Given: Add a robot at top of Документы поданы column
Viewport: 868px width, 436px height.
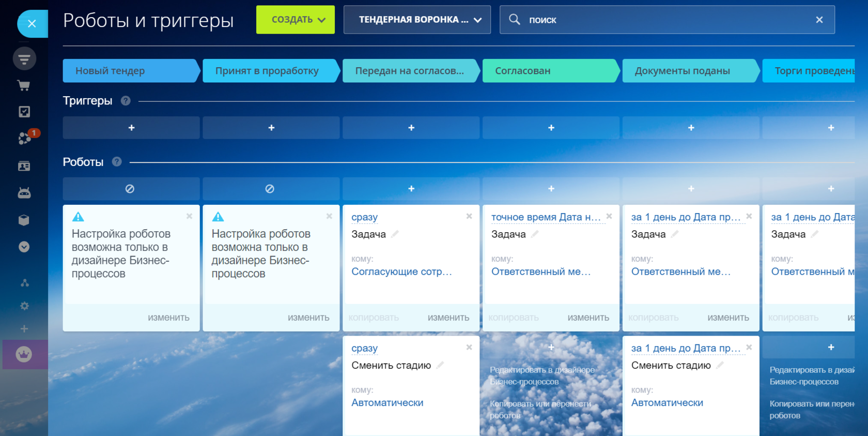Looking at the screenshot, I should (691, 189).
